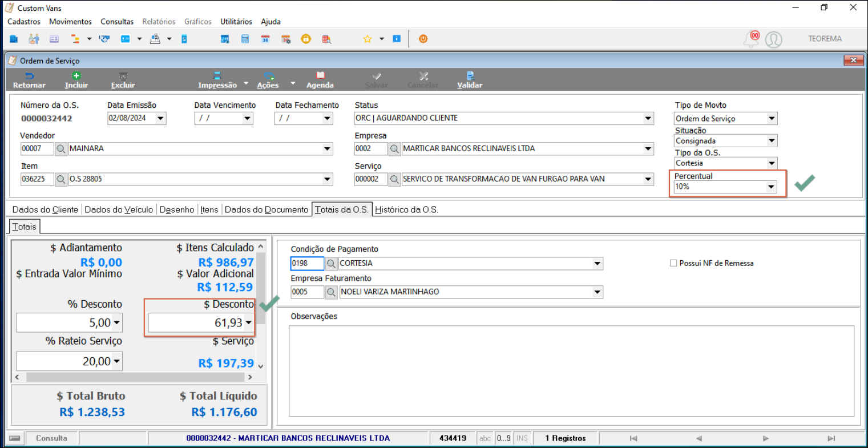The image size is (868, 448).
Task: Click the Validar button
Action: pyautogui.click(x=470, y=80)
